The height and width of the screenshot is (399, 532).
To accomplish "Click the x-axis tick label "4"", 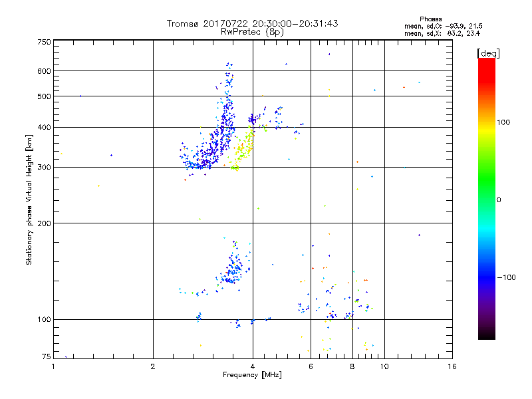I will [x=253, y=366].
